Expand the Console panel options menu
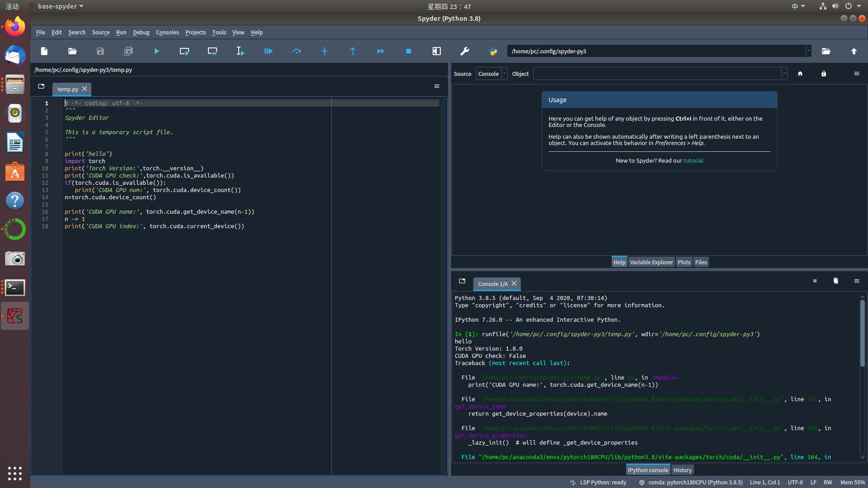 [857, 281]
